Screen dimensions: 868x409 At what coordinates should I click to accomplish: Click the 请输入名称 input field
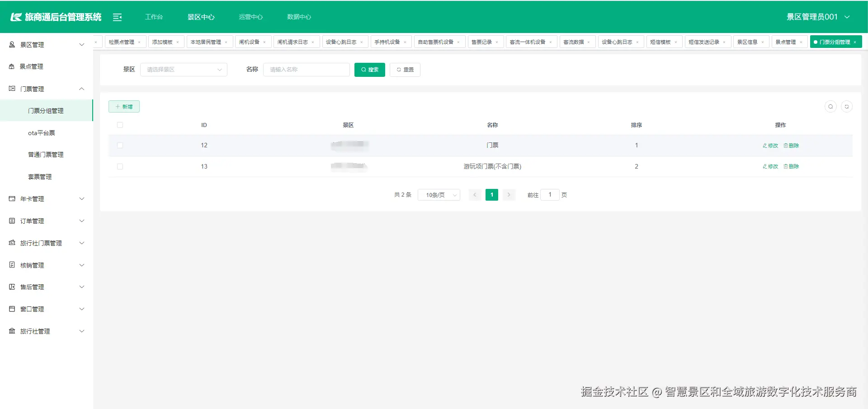tap(306, 70)
